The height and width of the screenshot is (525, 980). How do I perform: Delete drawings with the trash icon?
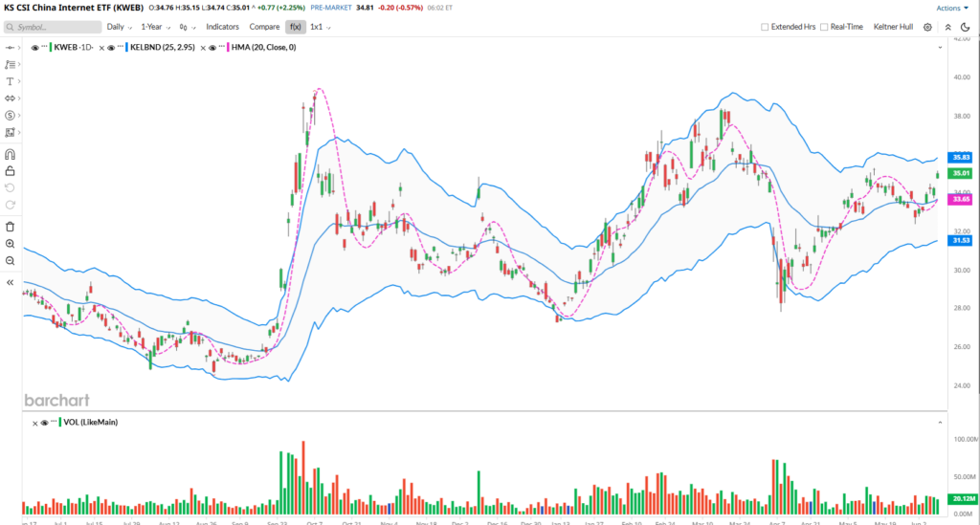tap(11, 227)
